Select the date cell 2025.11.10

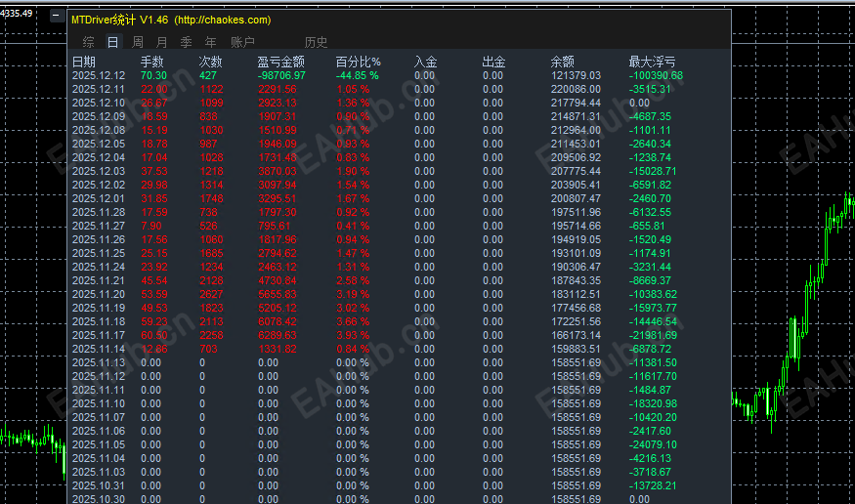tap(99, 403)
